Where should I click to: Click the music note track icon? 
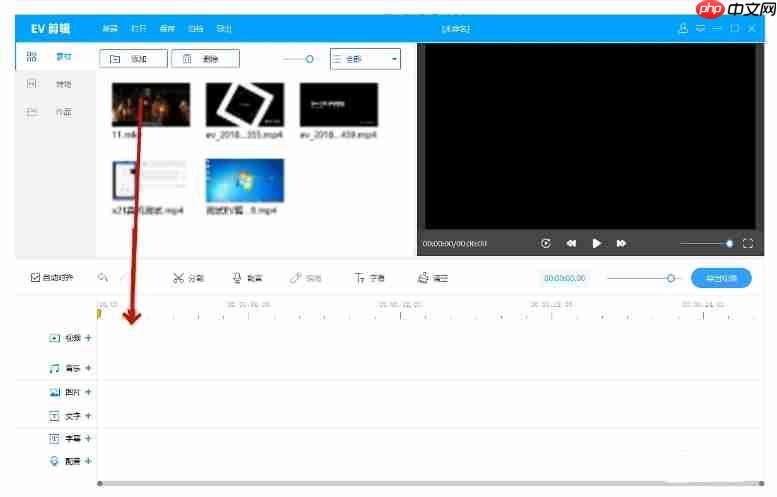pos(55,368)
